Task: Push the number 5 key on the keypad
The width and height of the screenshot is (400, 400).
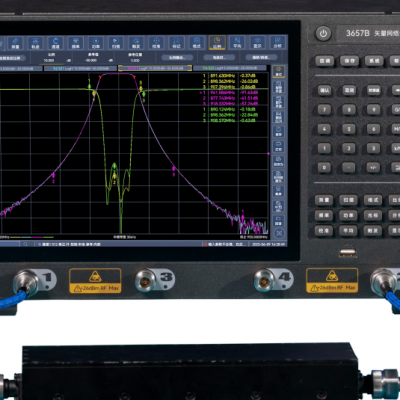Action: (x=349, y=129)
